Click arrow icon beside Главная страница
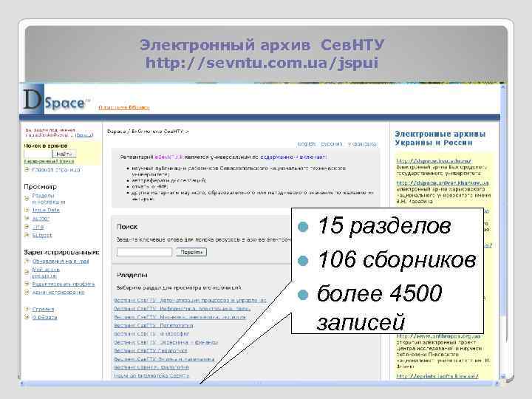 coord(27,170)
